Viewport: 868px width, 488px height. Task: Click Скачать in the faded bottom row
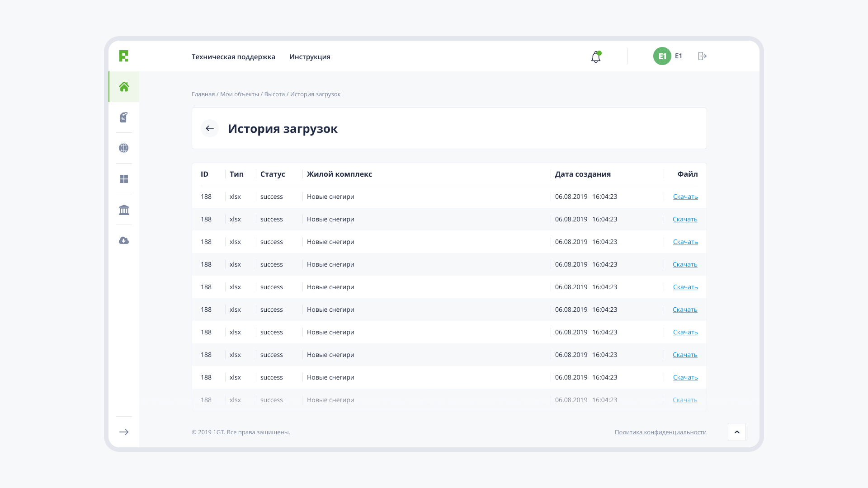685,400
